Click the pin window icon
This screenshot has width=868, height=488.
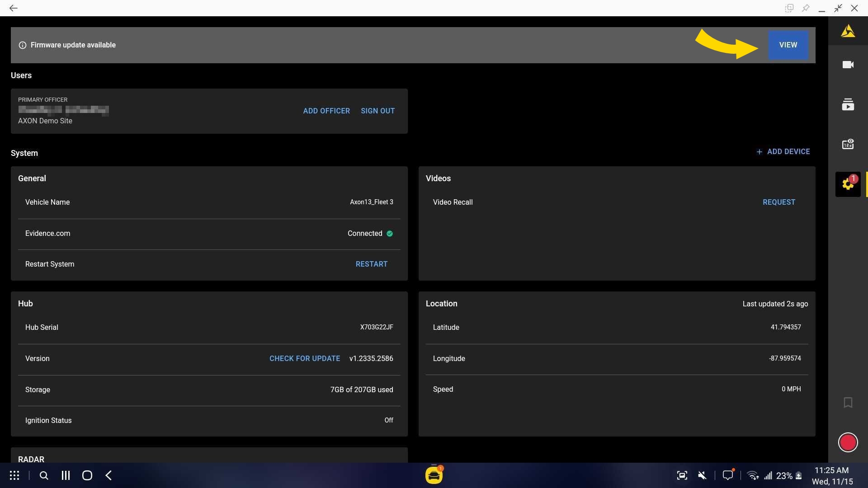click(x=806, y=8)
